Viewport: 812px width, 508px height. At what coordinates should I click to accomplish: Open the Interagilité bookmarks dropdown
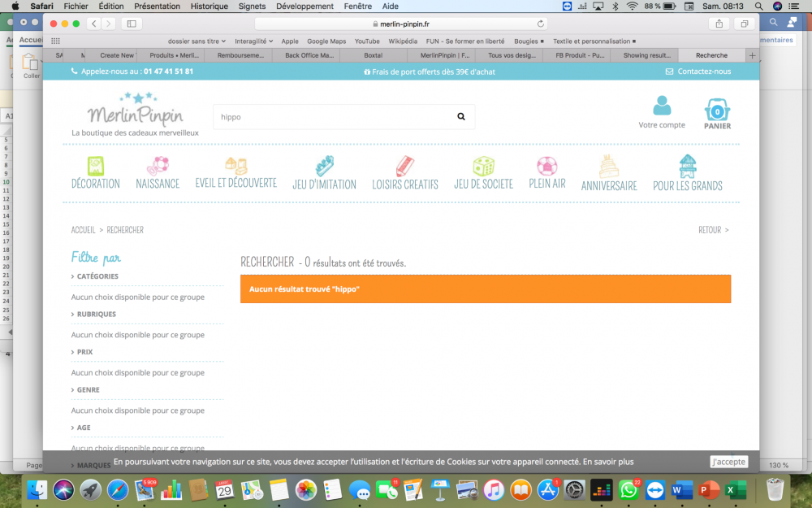(x=253, y=41)
